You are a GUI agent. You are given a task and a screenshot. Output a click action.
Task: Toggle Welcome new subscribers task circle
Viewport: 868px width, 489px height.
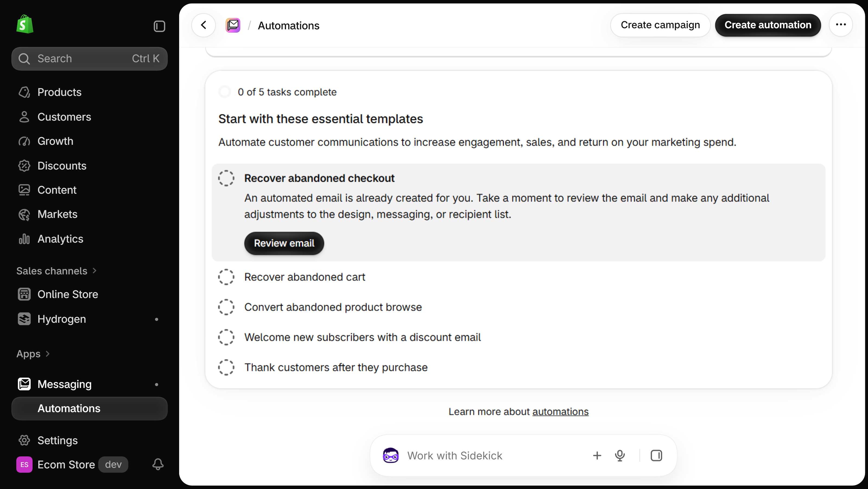coord(226,337)
